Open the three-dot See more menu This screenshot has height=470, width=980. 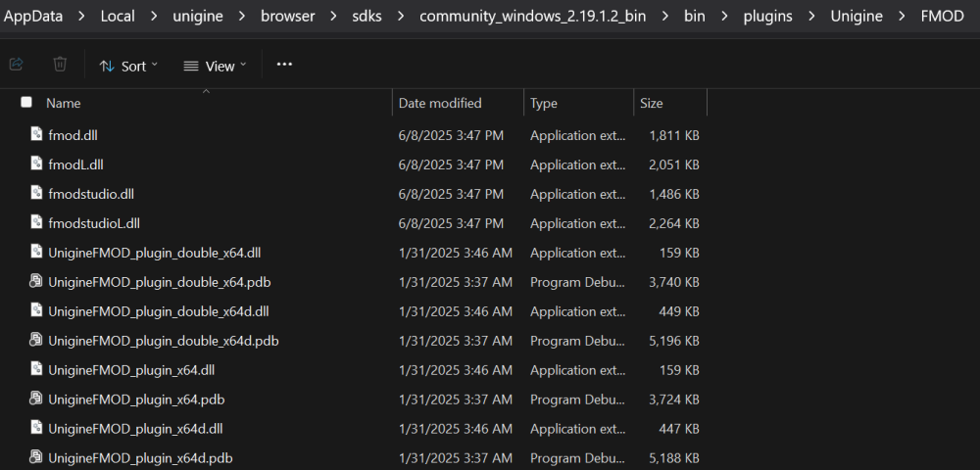(x=284, y=65)
